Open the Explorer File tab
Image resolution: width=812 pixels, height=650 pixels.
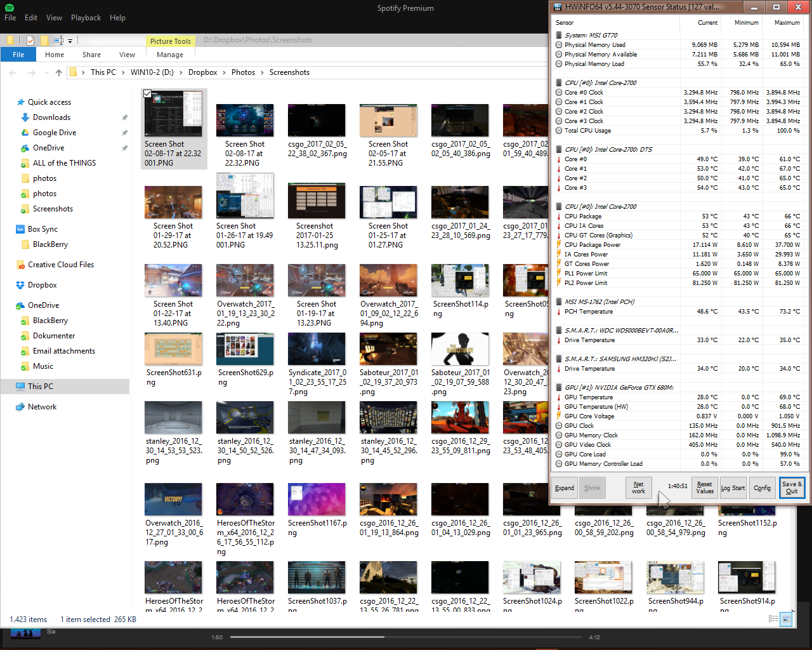pos(18,55)
